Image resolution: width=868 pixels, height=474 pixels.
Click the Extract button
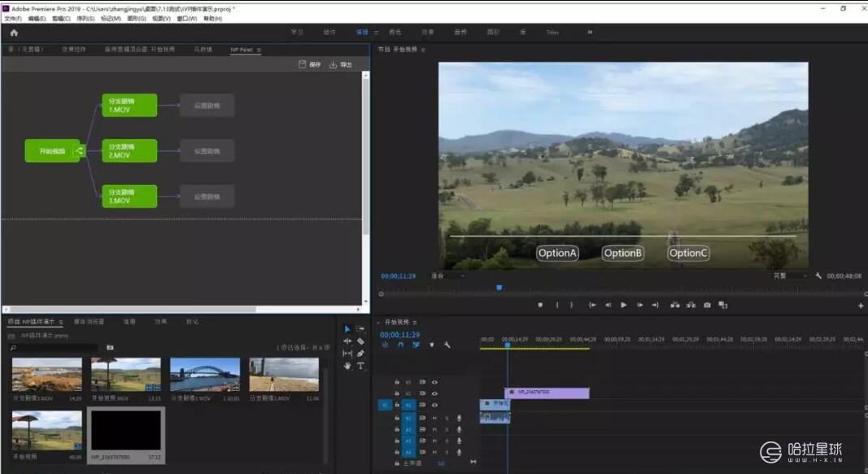coord(691,305)
